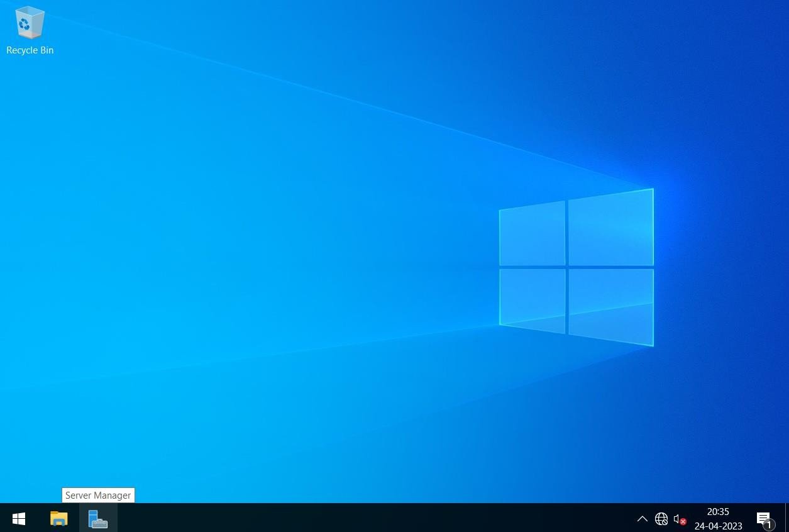789x532 pixels.
Task: Launch Server Manager from the taskbar
Action: tap(98, 518)
